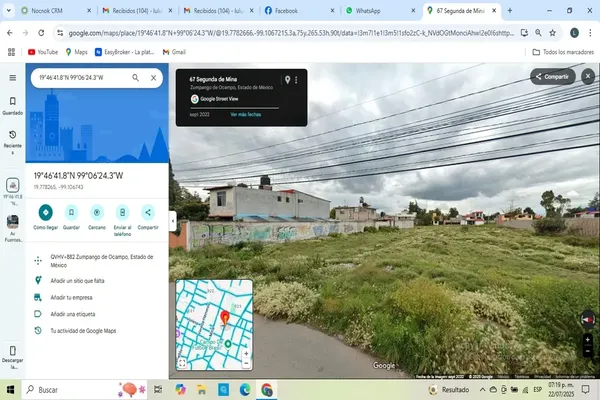Viewport: 600px width, 400px height.
Task: Collapse the side panel with arrow handle
Action: click(173, 219)
